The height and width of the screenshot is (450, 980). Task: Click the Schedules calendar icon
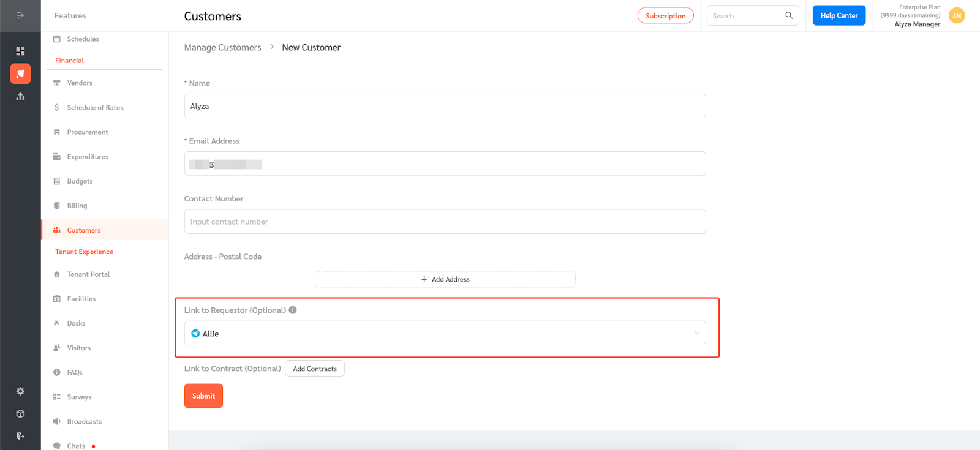[57, 39]
